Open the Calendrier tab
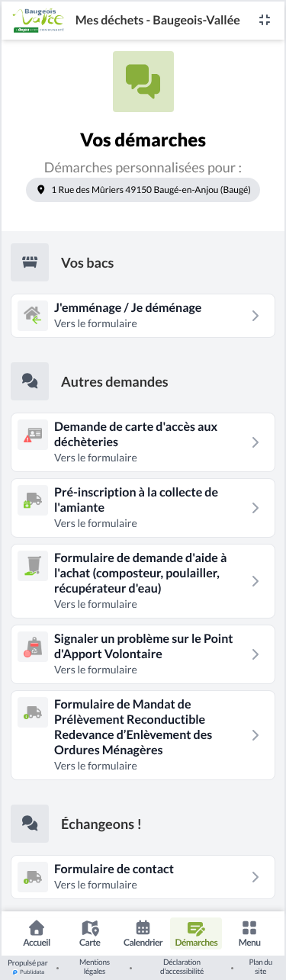 pos(143,933)
